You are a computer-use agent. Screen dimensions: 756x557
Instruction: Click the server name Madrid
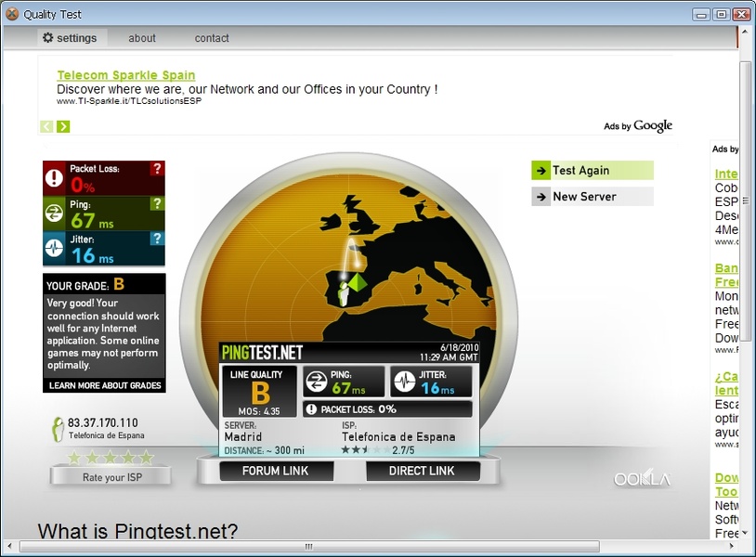pyautogui.click(x=243, y=436)
